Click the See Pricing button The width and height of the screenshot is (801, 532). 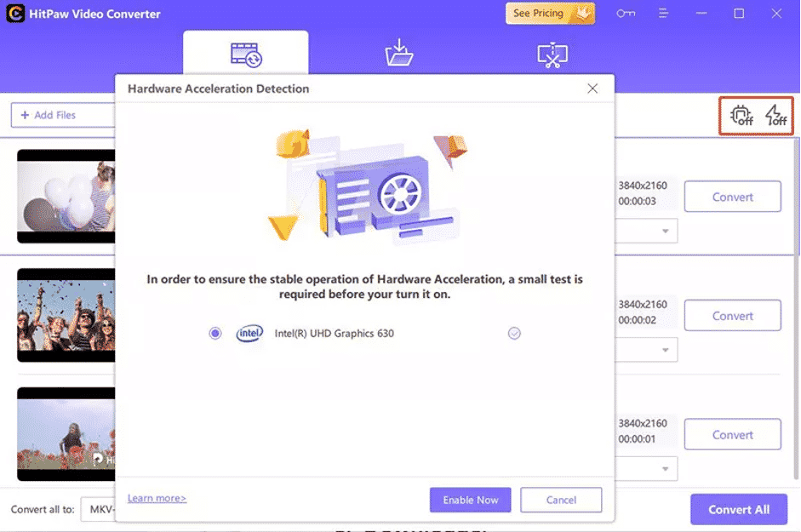pyautogui.click(x=550, y=14)
